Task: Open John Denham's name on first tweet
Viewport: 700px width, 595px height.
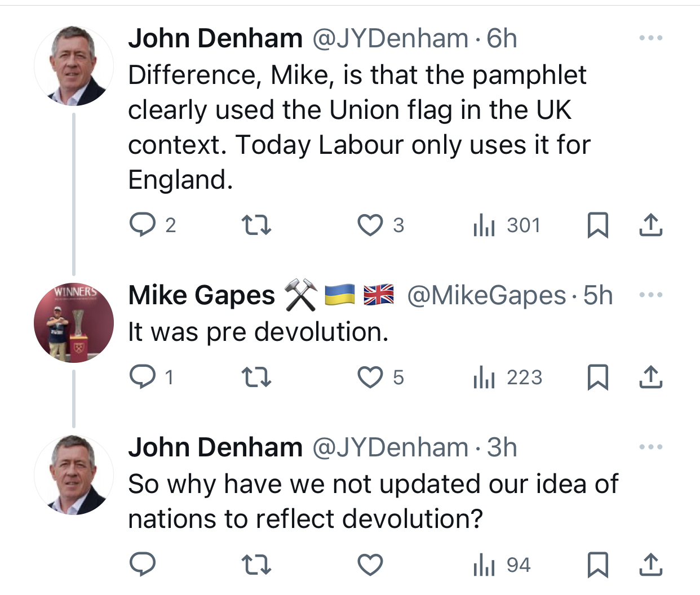Action: (215, 39)
